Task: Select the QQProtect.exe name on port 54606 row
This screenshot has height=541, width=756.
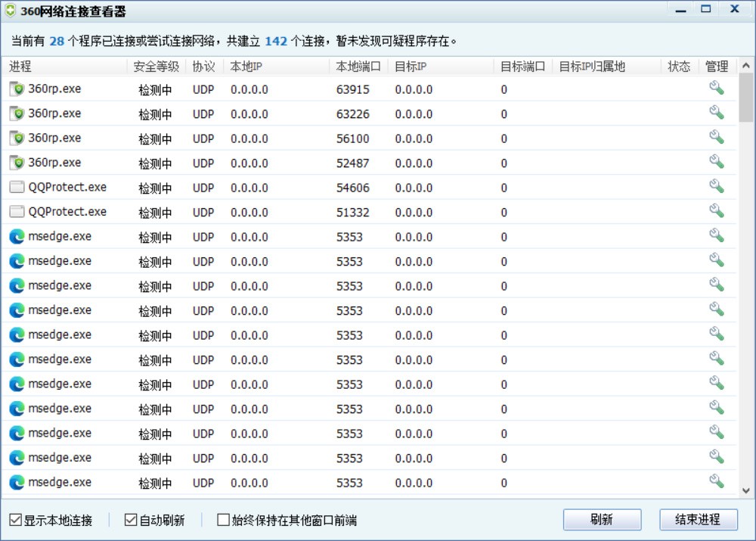Action: (x=67, y=187)
